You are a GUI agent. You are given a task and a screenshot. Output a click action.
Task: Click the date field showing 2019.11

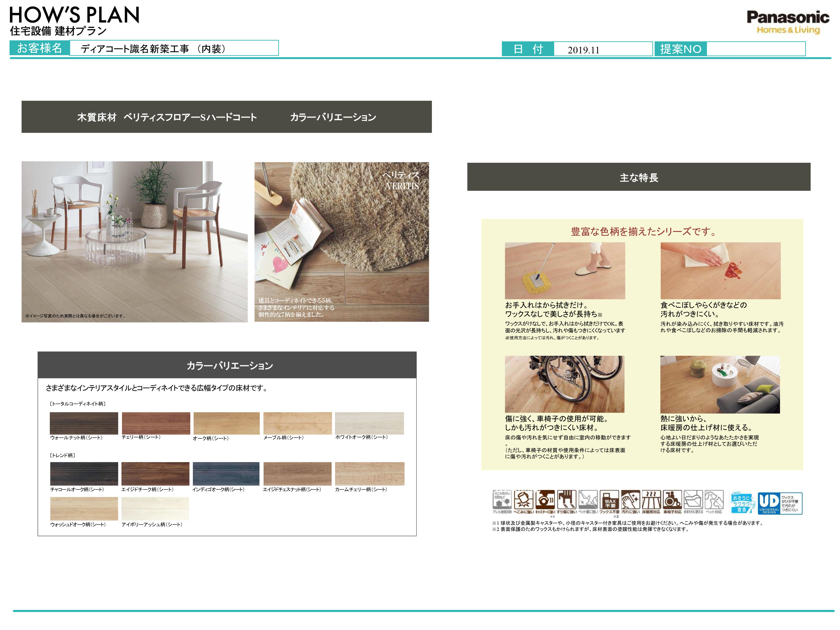[x=603, y=49]
